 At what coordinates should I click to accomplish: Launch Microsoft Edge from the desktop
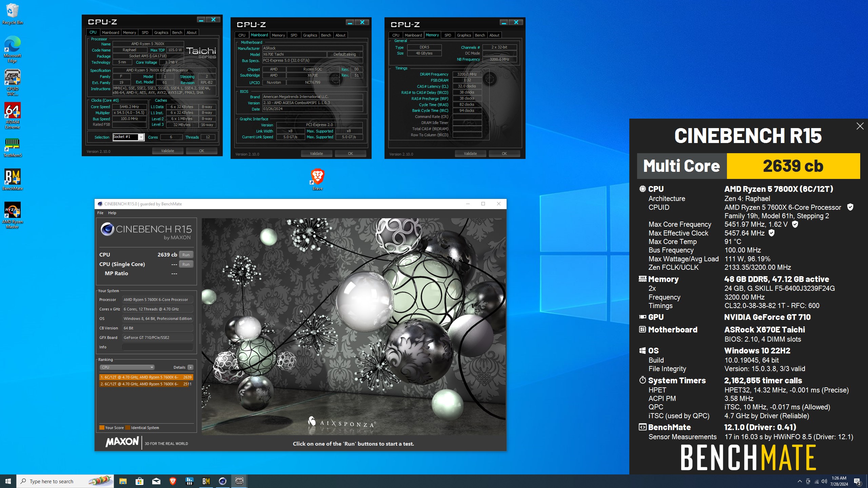[12, 49]
